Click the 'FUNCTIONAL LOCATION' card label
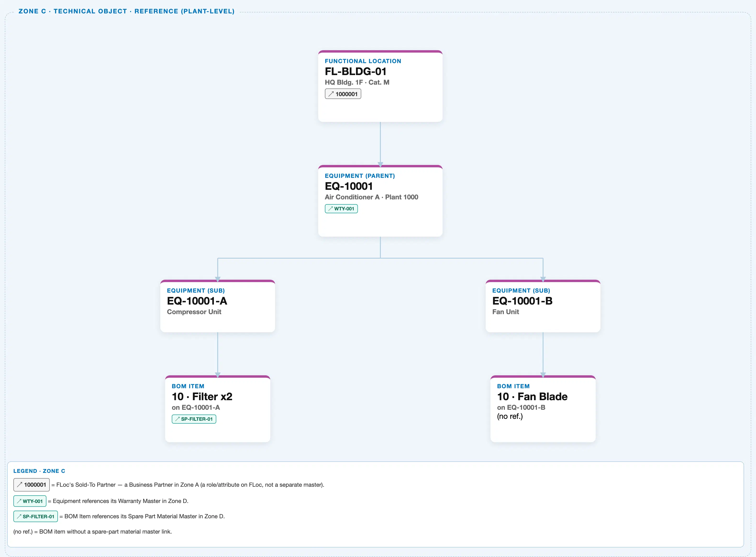The image size is (756, 557). coord(363,61)
